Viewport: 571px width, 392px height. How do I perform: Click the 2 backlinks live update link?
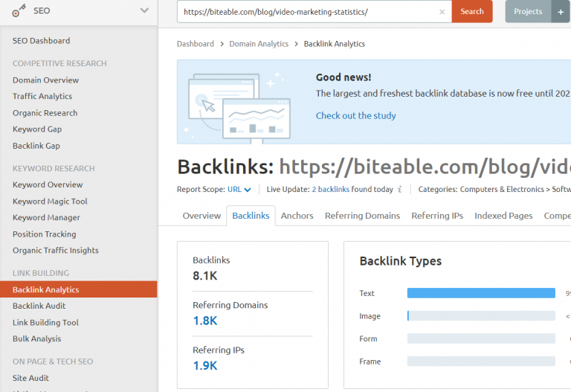pos(330,190)
